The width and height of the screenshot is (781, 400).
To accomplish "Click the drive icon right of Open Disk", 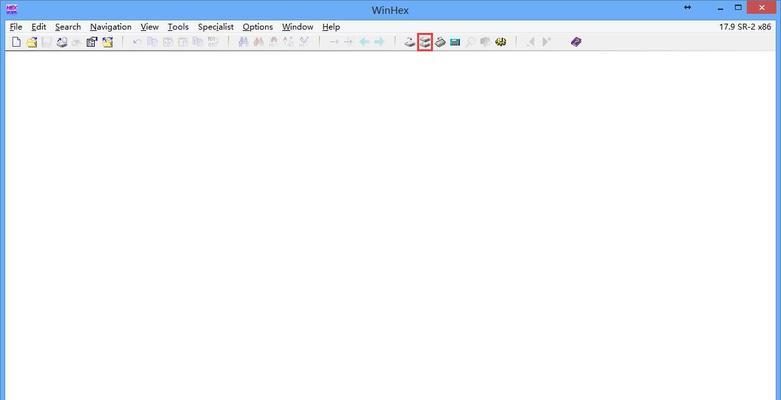I will tap(440, 42).
